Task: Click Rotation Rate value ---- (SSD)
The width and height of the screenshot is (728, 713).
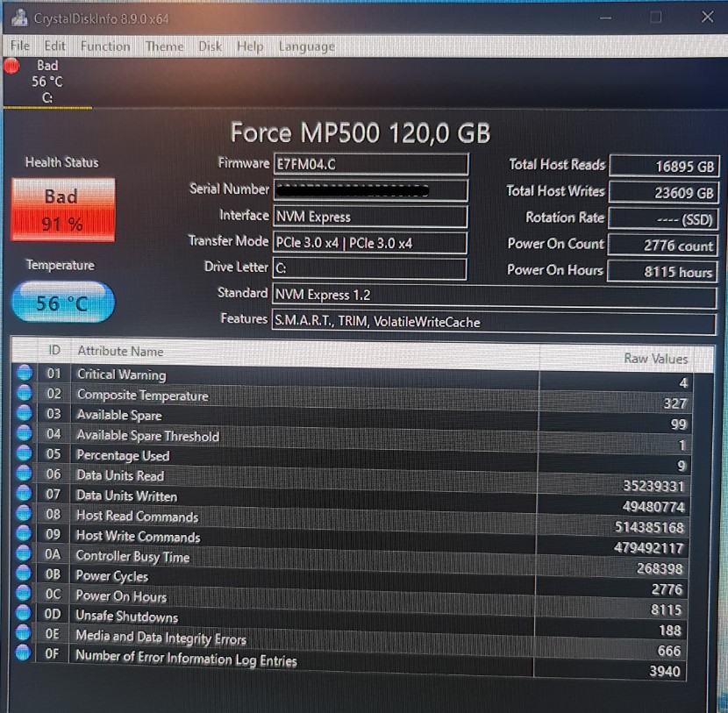Action: point(663,218)
